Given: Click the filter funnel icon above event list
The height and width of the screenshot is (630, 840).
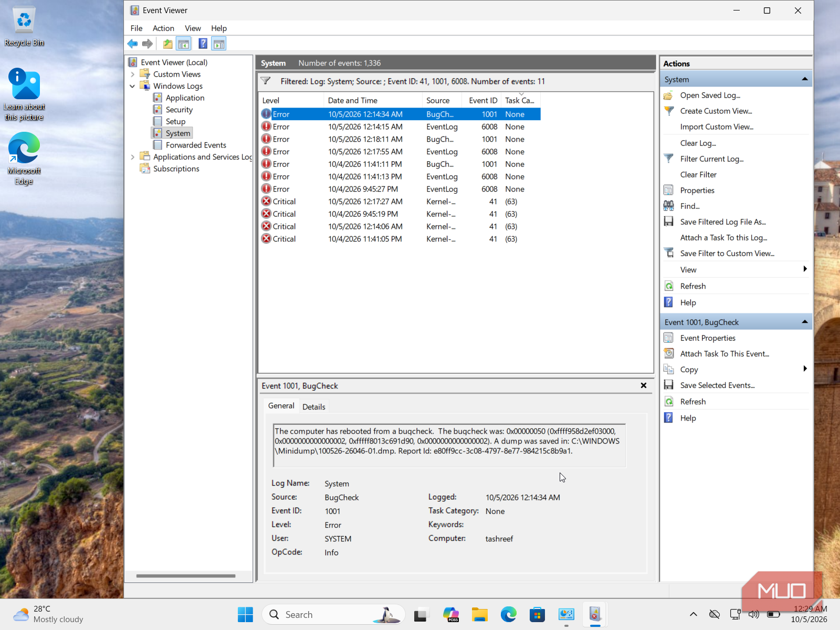Looking at the screenshot, I should 266,81.
